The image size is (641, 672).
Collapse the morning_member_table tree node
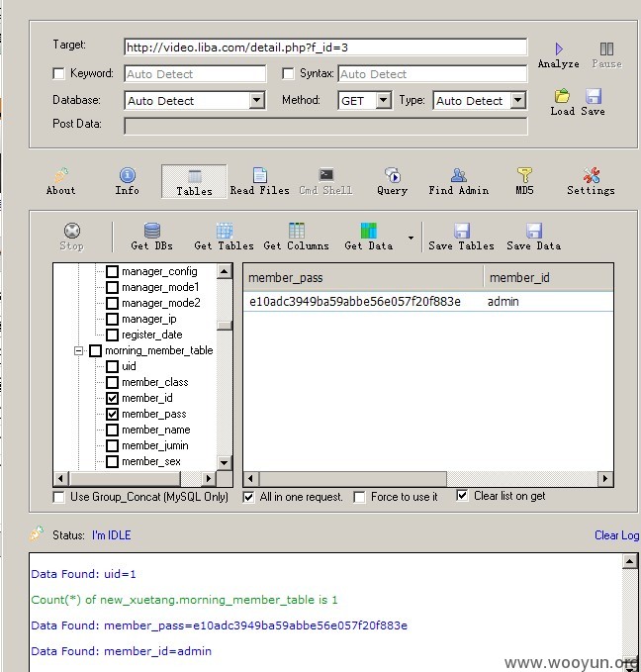point(78,350)
